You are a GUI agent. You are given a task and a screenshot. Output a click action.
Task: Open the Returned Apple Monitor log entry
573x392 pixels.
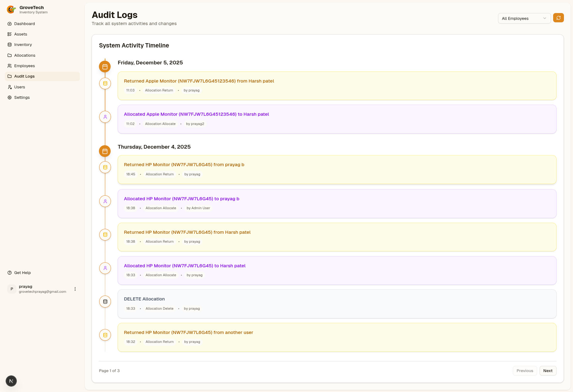tap(337, 86)
